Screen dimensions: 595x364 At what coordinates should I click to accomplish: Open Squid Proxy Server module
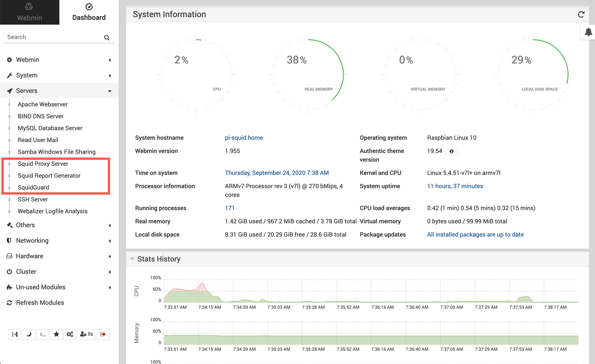click(43, 164)
